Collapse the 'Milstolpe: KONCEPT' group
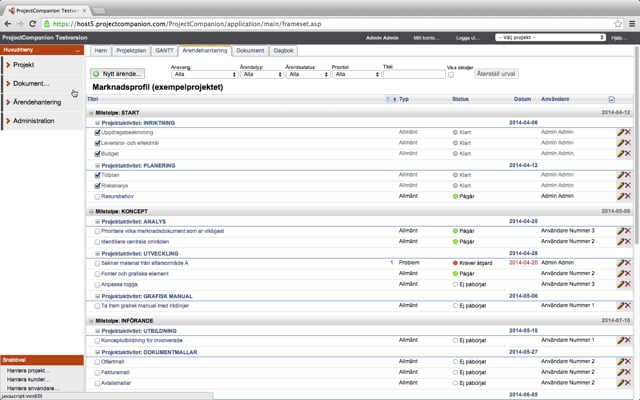This screenshot has width=640, height=400. point(91,211)
